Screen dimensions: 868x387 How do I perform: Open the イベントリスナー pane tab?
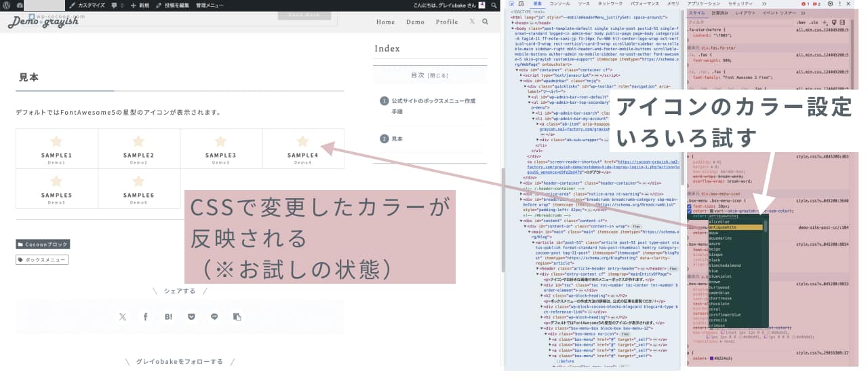pos(779,13)
